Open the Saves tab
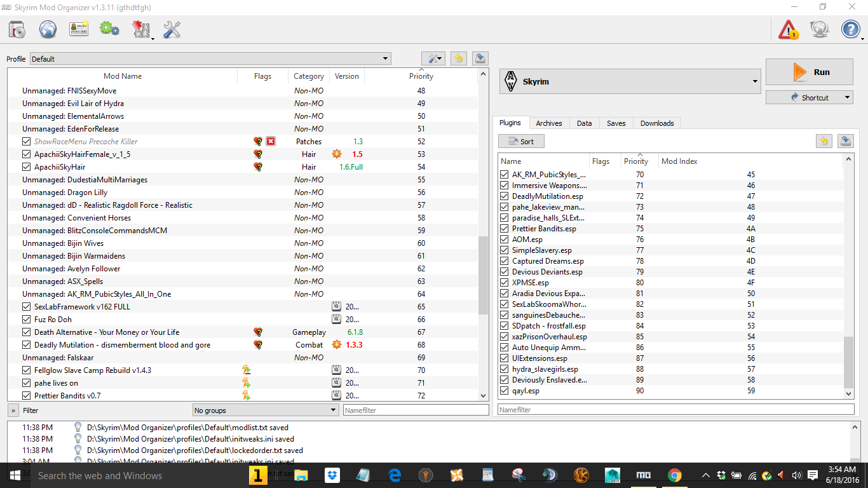 616,123
